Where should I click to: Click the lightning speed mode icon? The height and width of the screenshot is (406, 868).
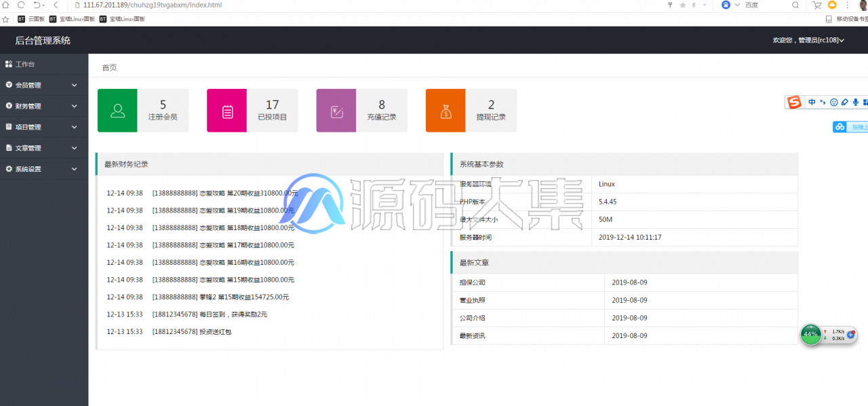click(x=694, y=5)
